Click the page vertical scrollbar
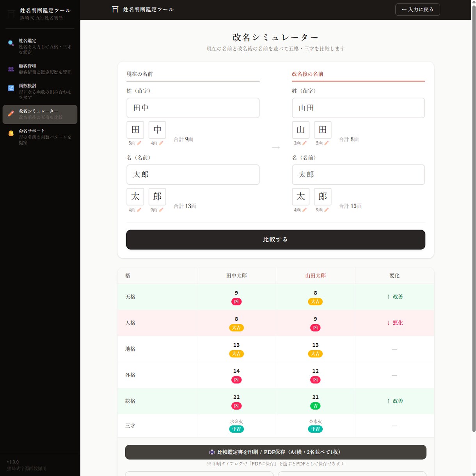This screenshot has height=476, width=476. click(x=474, y=219)
